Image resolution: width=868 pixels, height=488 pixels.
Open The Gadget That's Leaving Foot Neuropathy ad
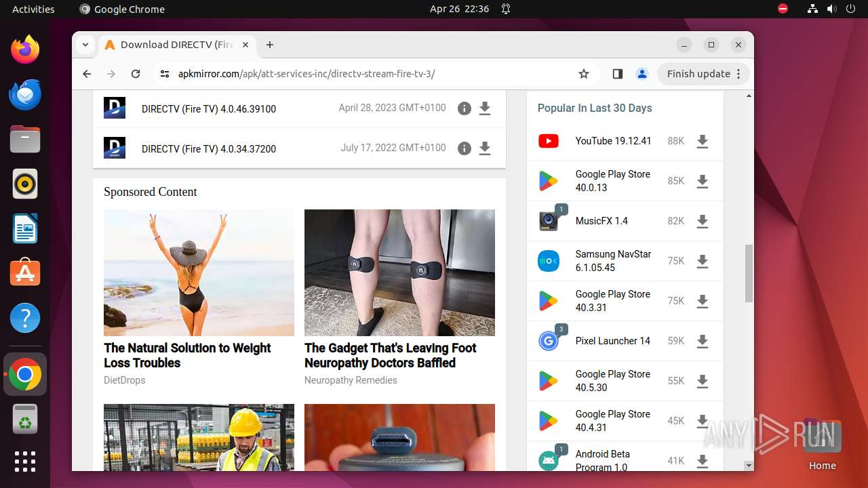point(390,355)
